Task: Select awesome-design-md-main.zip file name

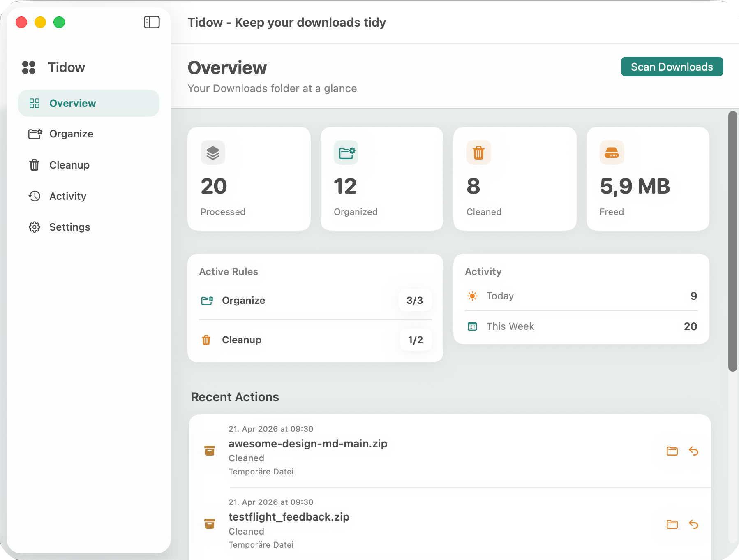Action: (x=308, y=444)
